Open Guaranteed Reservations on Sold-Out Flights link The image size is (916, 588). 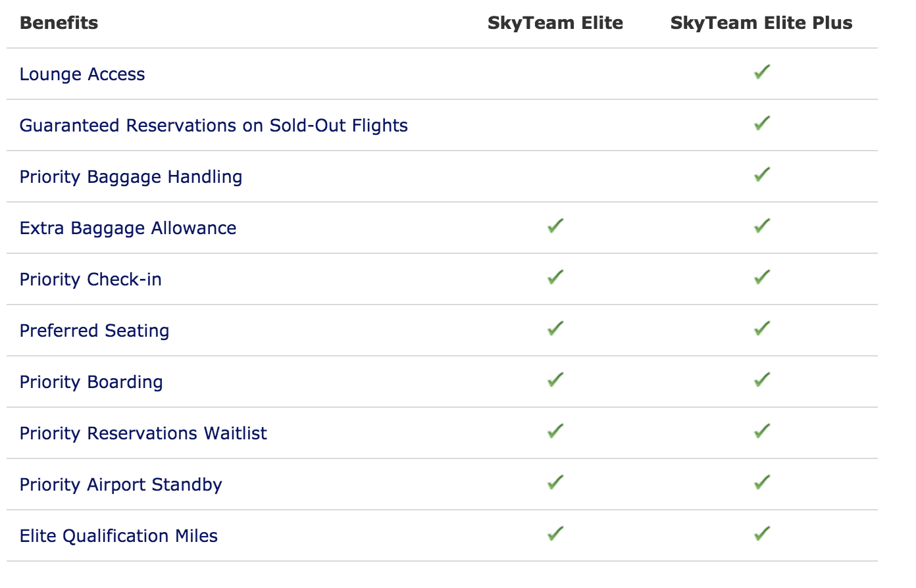[x=213, y=126]
